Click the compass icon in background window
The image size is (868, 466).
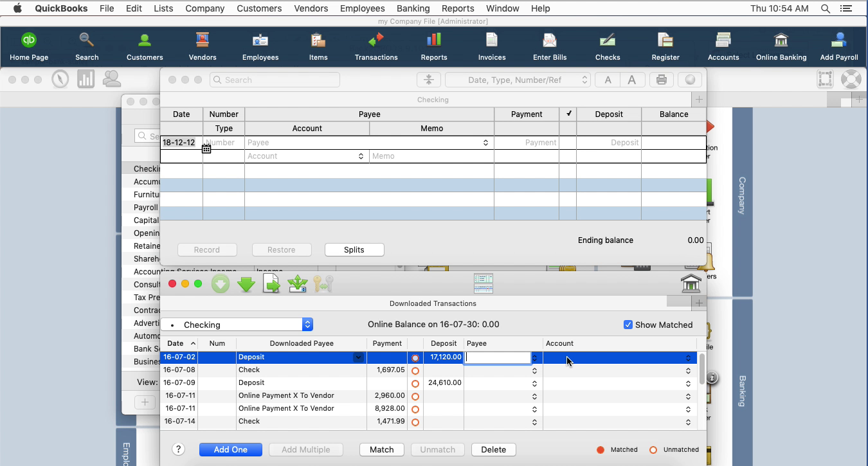click(60, 79)
